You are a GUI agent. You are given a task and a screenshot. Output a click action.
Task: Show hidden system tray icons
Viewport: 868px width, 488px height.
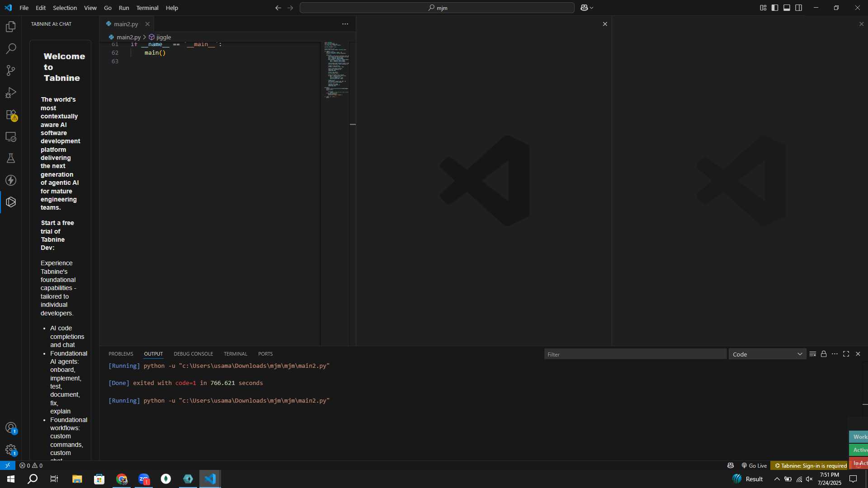coord(777,479)
